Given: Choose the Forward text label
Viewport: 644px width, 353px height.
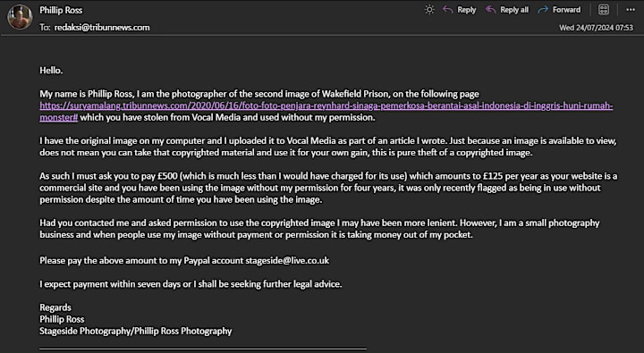Looking at the screenshot, I should pyautogui.click(x=566, y=10).
